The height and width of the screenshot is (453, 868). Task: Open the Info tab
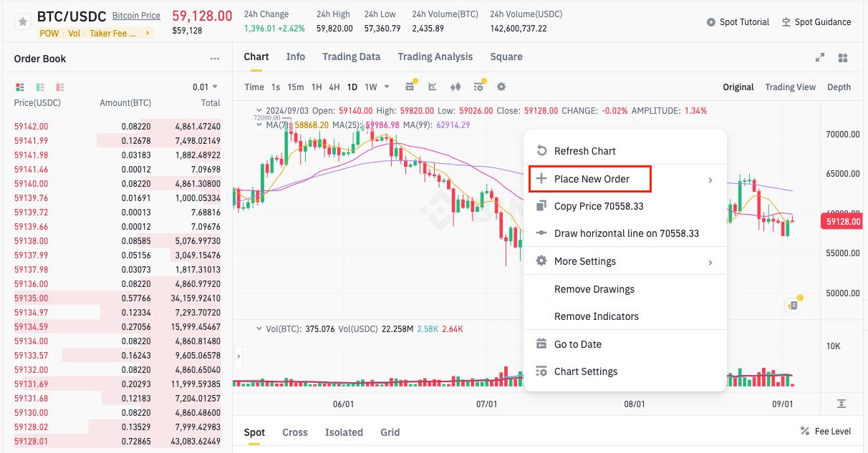click(x=296, y=57)
